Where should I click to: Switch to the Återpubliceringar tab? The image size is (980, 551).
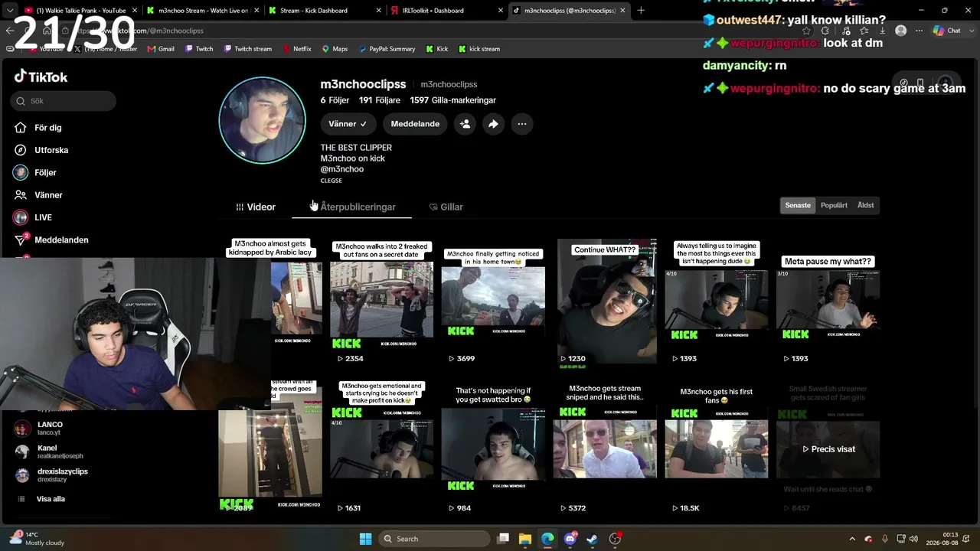click(352, 207)
